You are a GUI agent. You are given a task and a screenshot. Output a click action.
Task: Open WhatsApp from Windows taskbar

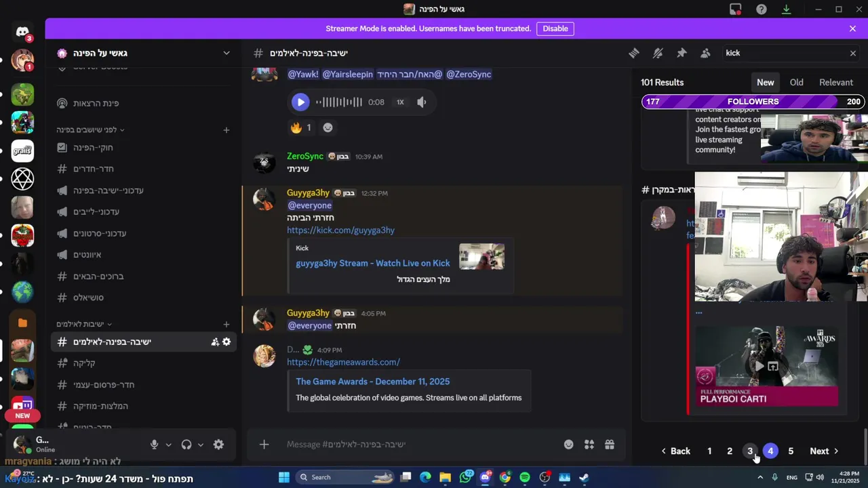tap(465, 477)
